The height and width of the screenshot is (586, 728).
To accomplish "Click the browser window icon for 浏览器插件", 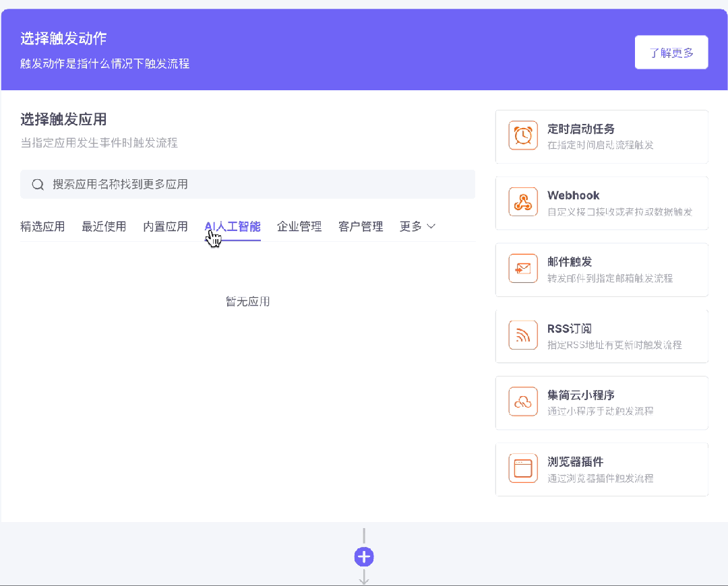I will 523,468.
